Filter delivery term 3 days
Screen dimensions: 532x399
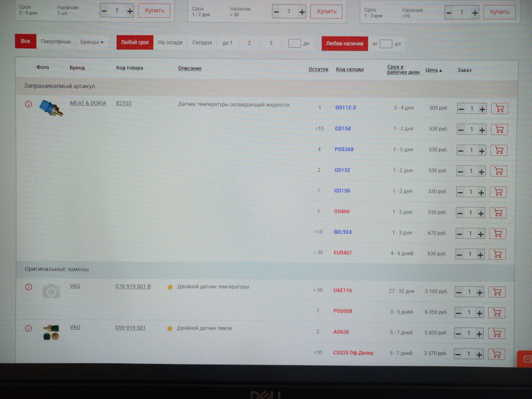click(x=271, y=43)
